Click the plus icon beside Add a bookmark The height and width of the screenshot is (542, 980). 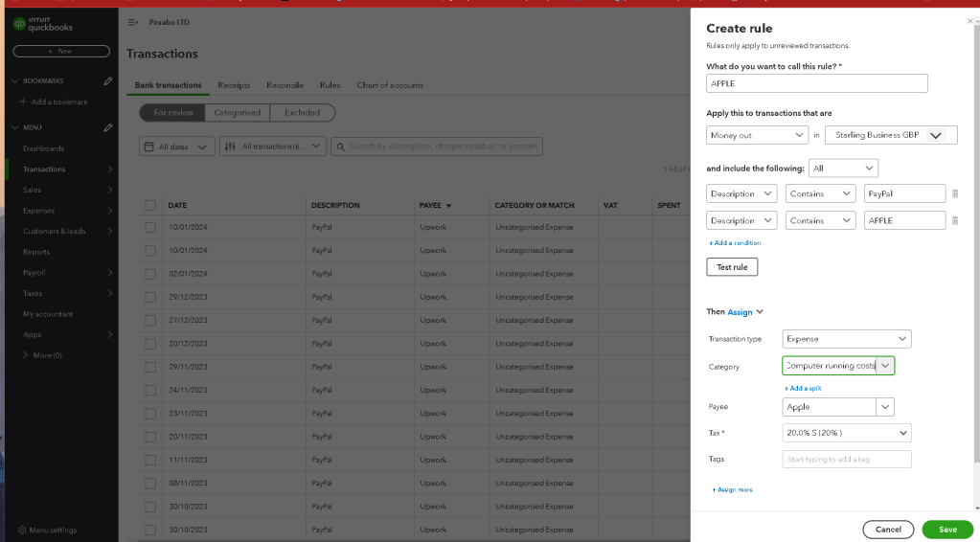pos(23,102)
